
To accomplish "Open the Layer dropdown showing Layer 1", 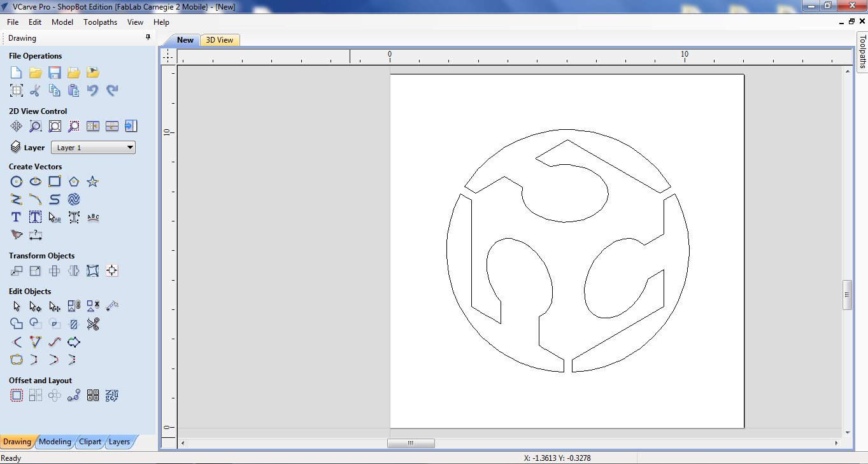I will 93,148.
